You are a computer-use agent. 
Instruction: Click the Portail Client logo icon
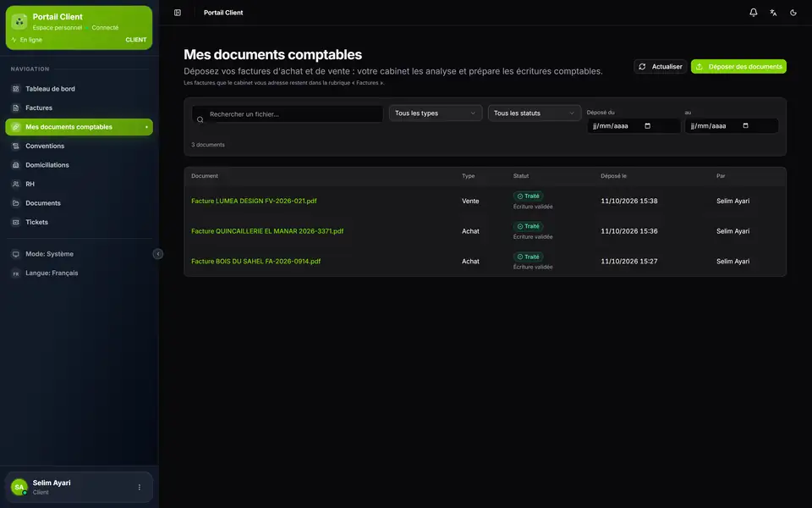[x=19, y=22]
